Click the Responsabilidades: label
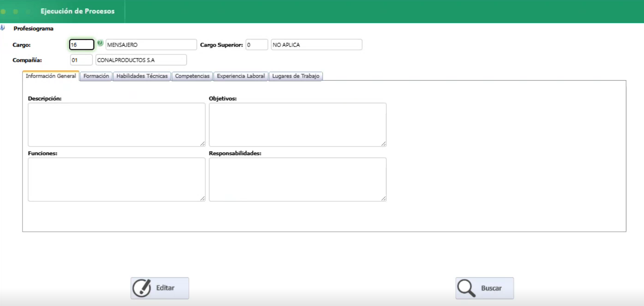The width and height of the screenshot is (644, 306). click(235, 153)
